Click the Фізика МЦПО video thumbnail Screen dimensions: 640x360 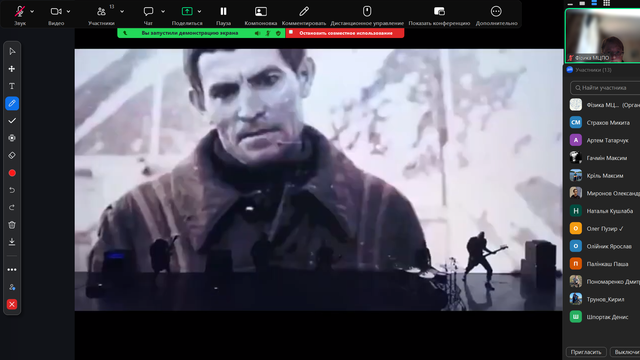(603, 36)
